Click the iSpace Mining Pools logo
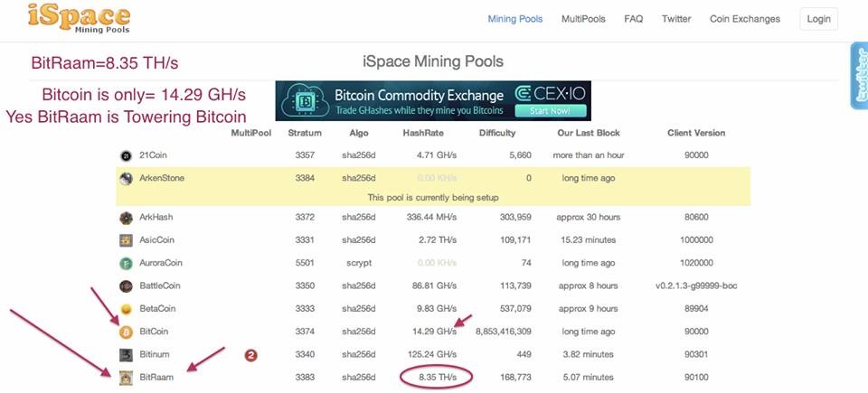The image size is (868, 393). click(x=80, y=19)
